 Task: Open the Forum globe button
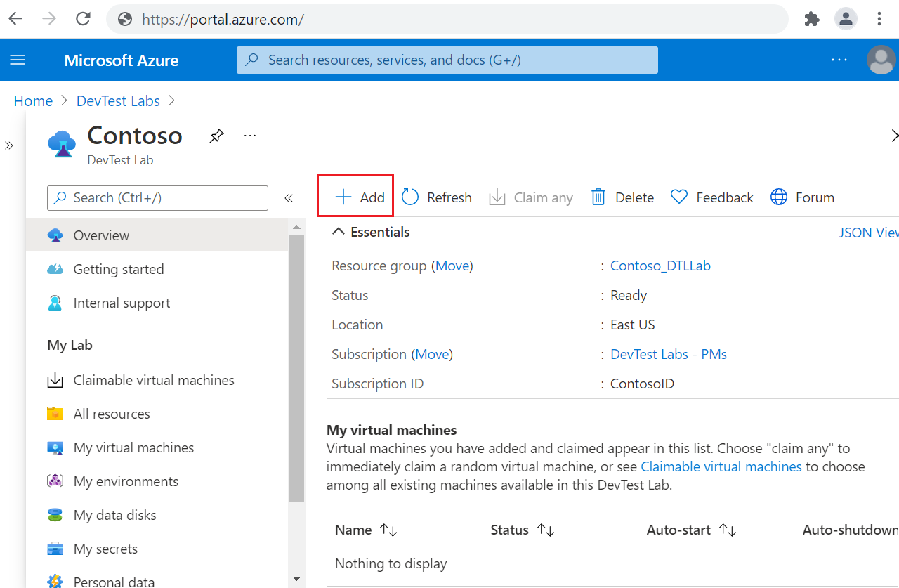(802, 197)
